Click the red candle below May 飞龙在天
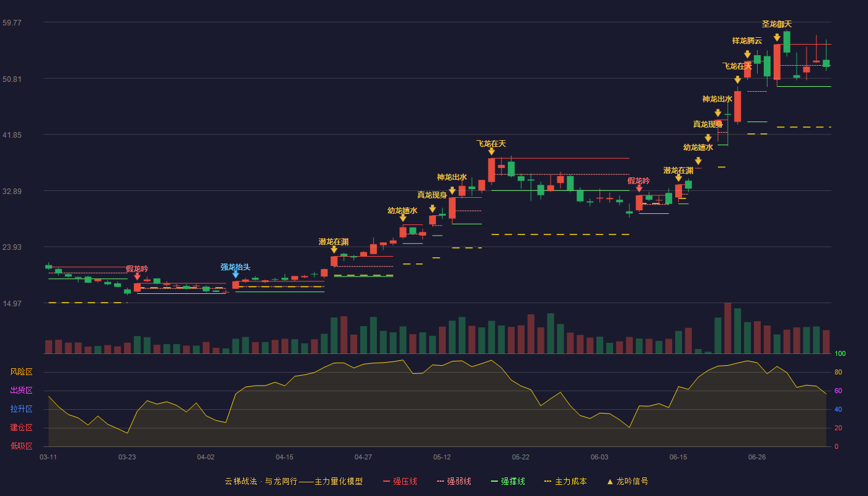Viewport: 868px width, 496px height. [492, 170]
